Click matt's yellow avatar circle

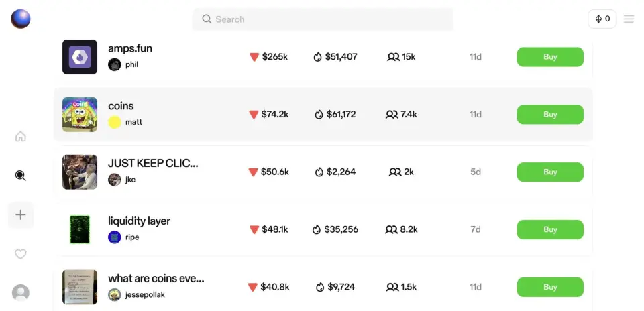pos(115,122)
